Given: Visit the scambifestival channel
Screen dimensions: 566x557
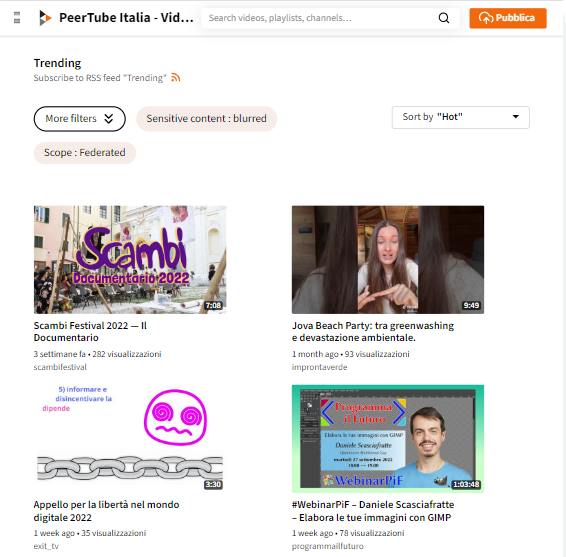Looking at the screenshot, I should pos(60,367).
